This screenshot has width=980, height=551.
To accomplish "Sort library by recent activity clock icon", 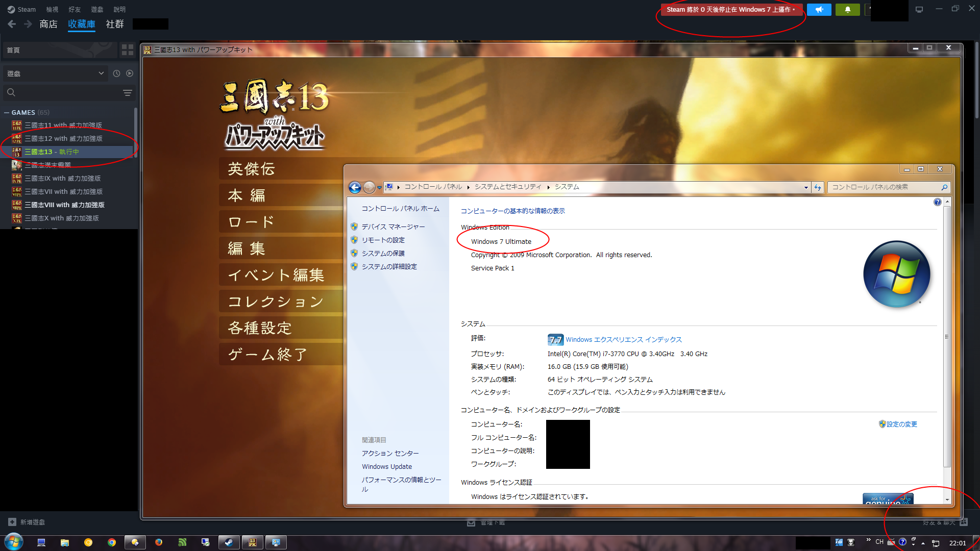I will click(x=116, y=73).
